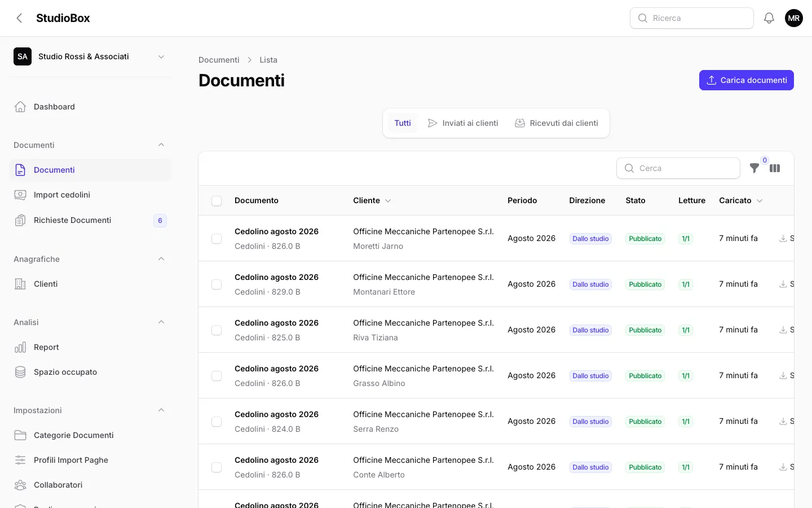Image resolution: width=812 pixels, height=508 pixels.
Task: Click the Import cedolini icon
Action: pos(20,195)
